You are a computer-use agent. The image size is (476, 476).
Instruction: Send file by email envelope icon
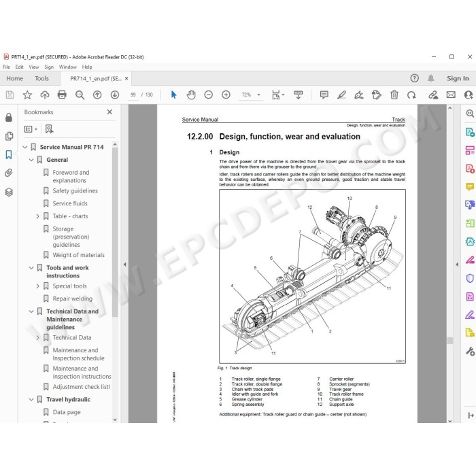451,95
